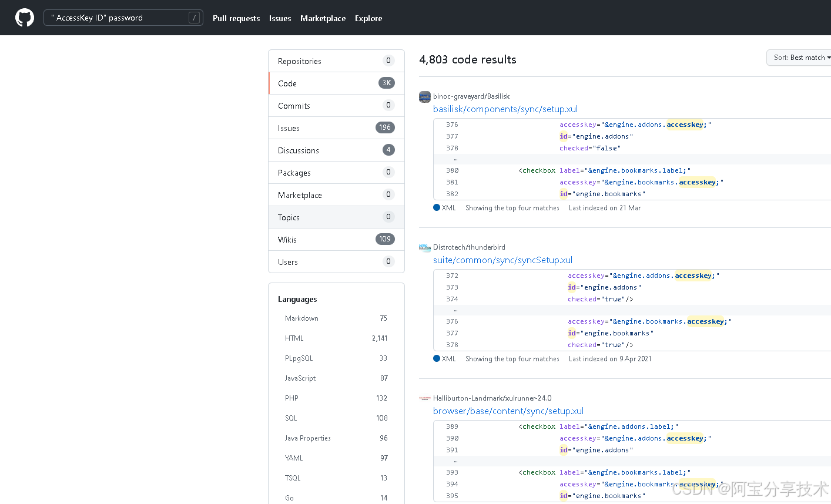Click line number 380 in Basilisk result
The width and height of the screenshot is (831, 504).
(452, 170)
